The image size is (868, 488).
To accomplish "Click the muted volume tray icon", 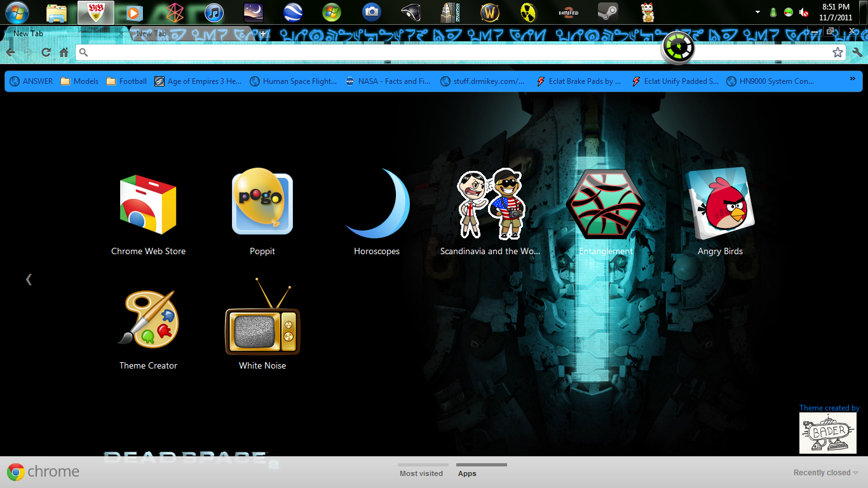I will coord(804,12).
